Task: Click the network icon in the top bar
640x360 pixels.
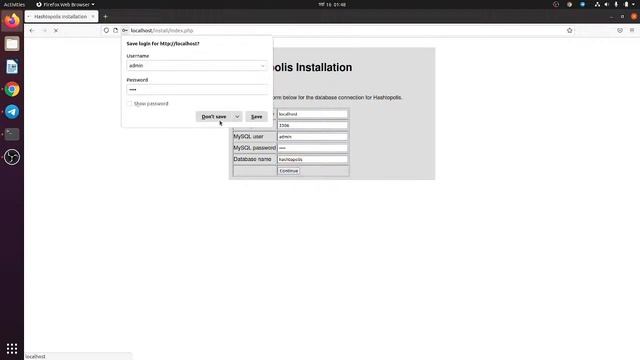Action: [x=597, y=4]
